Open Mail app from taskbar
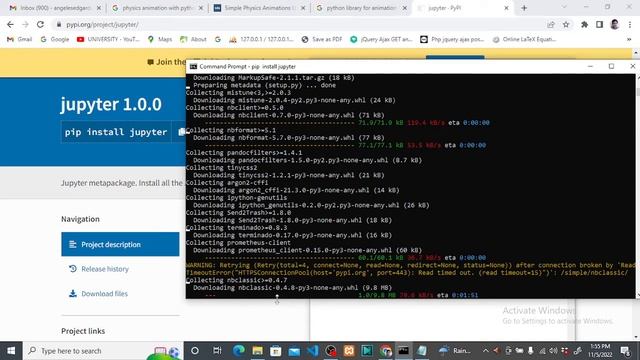Viewport: 640px width, 360px height. point(294,351)
